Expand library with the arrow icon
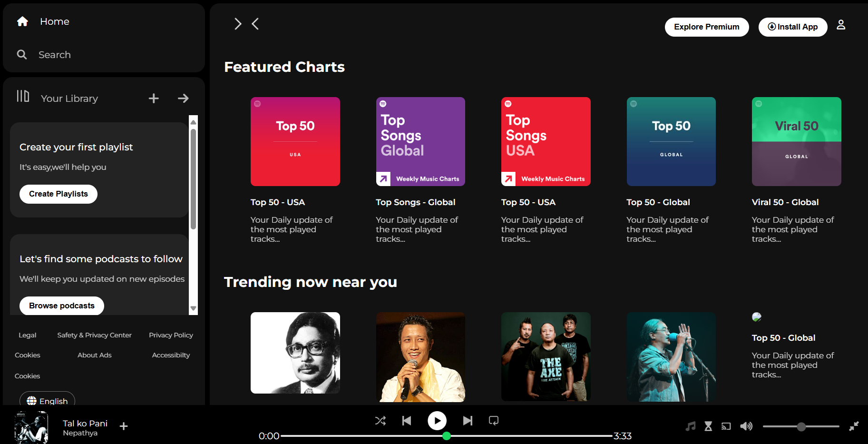The image size is (868, 444). coord(183,99)
